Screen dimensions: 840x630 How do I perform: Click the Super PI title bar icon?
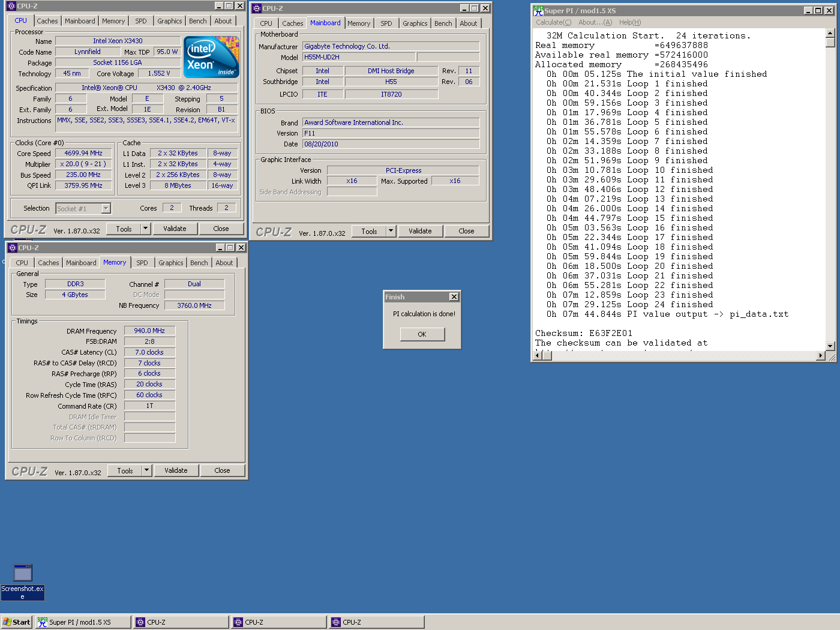point(538,10)
